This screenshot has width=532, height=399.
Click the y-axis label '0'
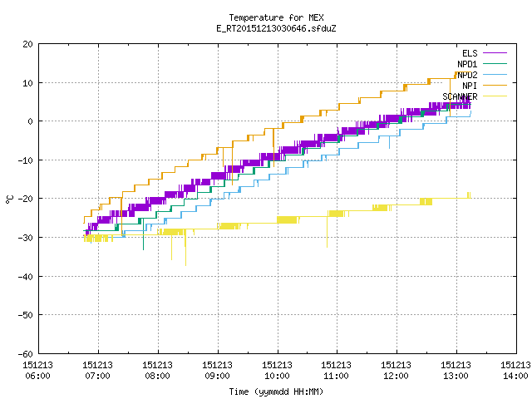pyautogui.click(x=30, y=121)
